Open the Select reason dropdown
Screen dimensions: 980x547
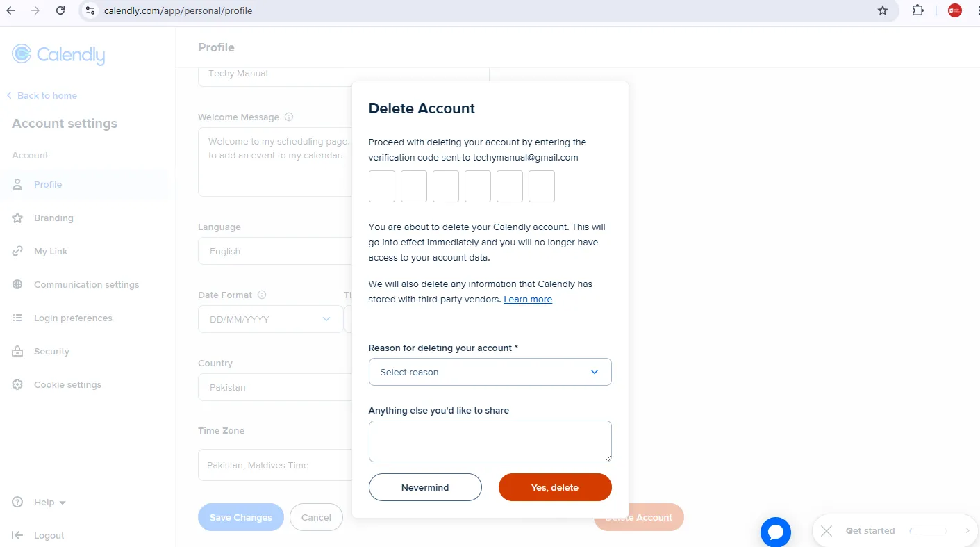(490, 372)
